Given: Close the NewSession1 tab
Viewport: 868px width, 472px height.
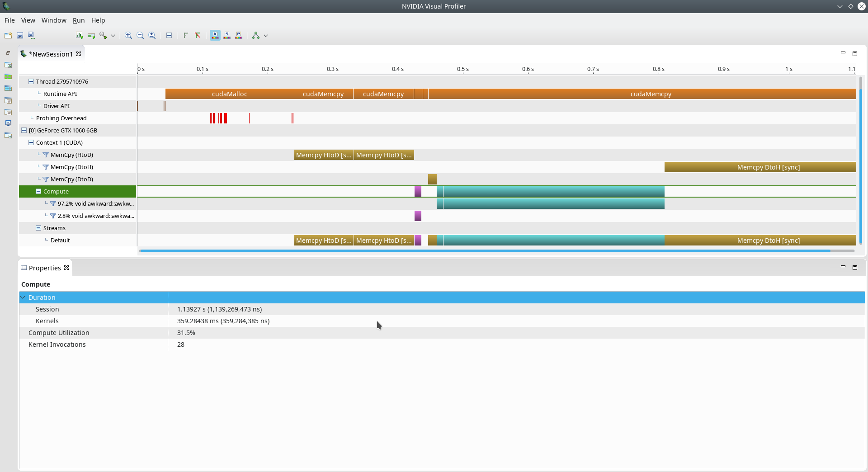Looking at the screenshot, I should [x=79, y=54].
